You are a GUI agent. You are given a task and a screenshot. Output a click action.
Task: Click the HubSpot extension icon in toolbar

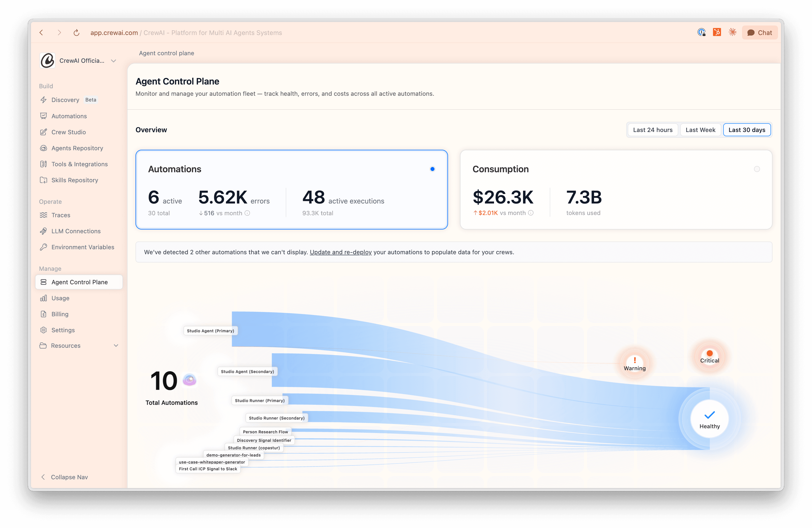pos(717,32)
